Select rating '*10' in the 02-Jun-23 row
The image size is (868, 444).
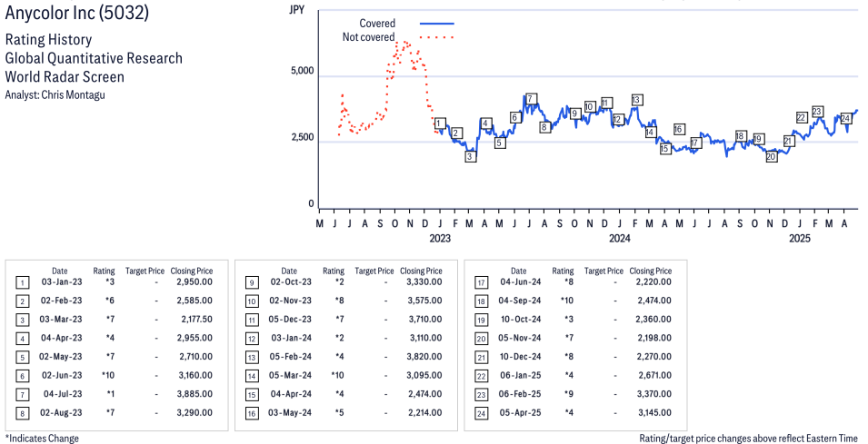pyautogui.click(x=108, y=375)
